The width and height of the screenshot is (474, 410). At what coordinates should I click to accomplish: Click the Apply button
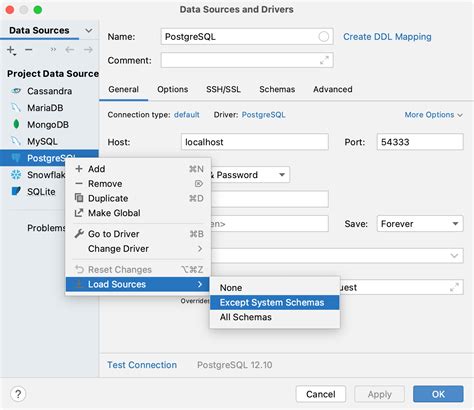(x=380, y=394)
